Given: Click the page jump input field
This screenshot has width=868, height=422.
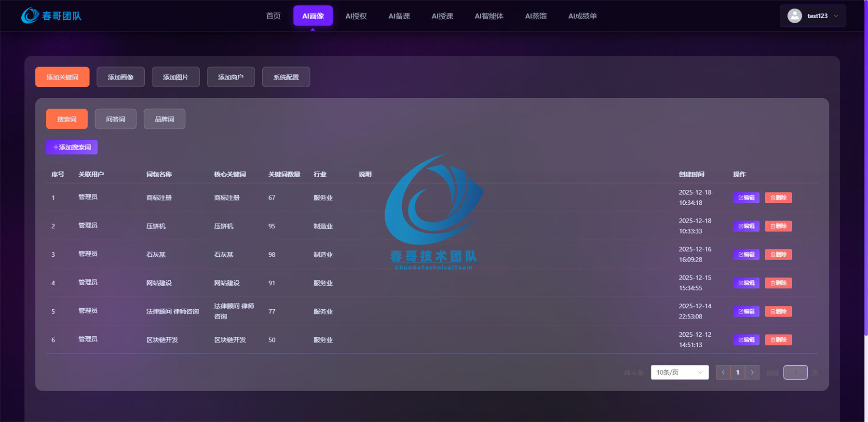Looking at the screenshot, I should 795,372.
